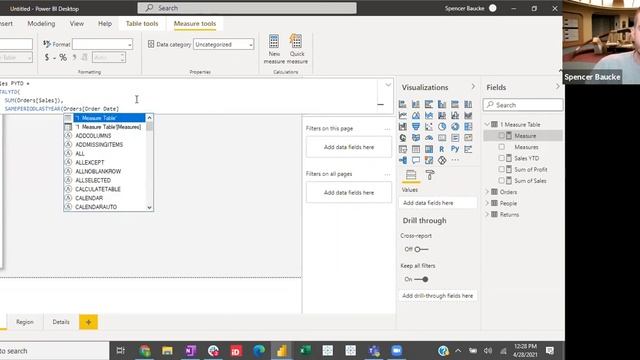Apply the currency dollar format
This screenshot has width=640, height=360.
(47, 58)
